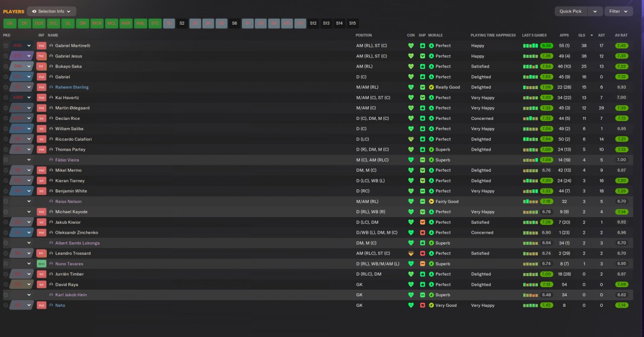The image size is (644, 337).
Task: Expand the Quick Pick arrow menu
Action: click(595, 11)
